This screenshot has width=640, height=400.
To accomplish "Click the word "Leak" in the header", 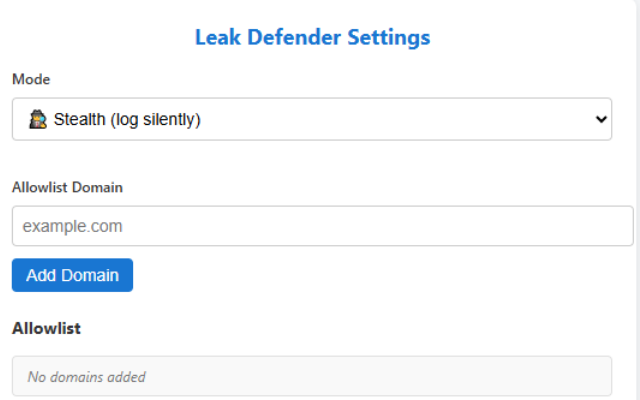I will point(215,38).
